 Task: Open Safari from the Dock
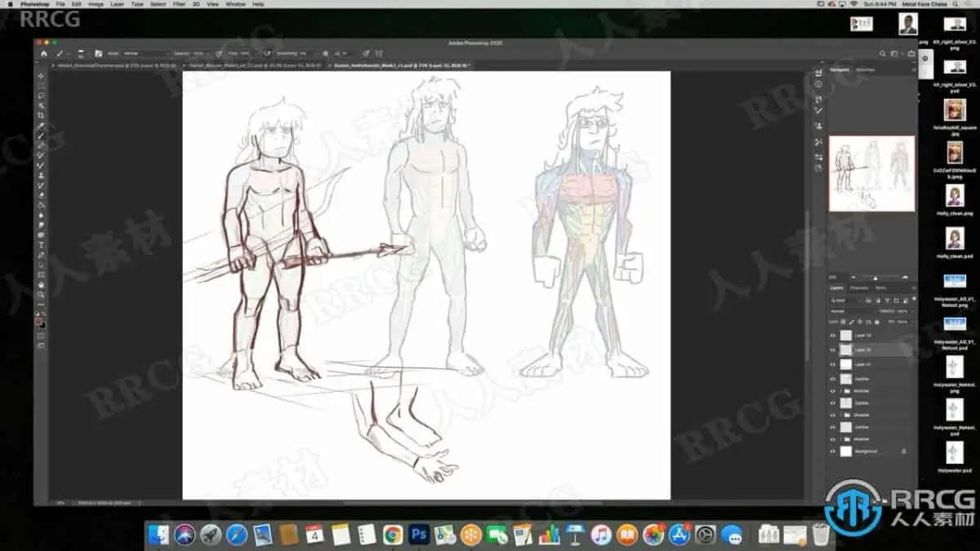(x=237, y=535)
